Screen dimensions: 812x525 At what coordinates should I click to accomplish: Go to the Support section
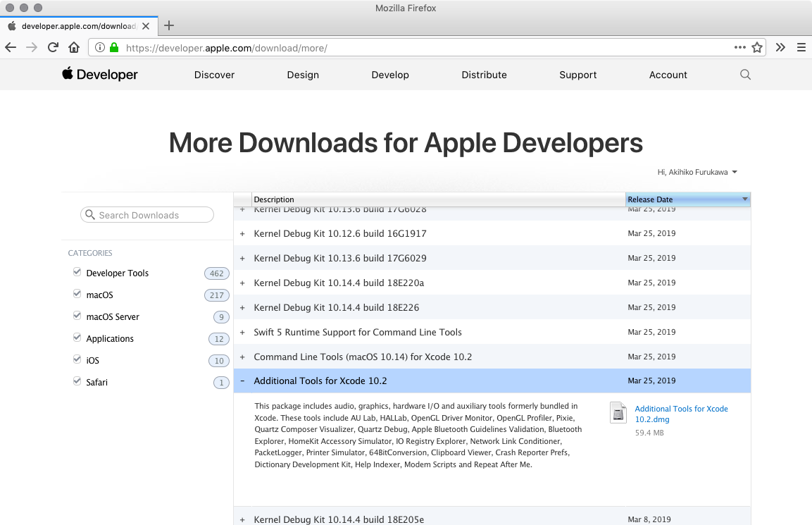[x=577, y=75]
